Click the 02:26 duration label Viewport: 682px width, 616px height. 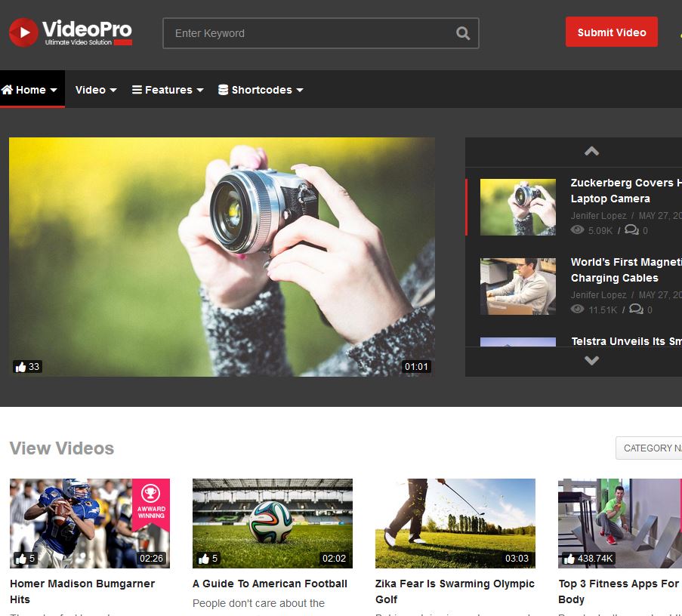151,558
